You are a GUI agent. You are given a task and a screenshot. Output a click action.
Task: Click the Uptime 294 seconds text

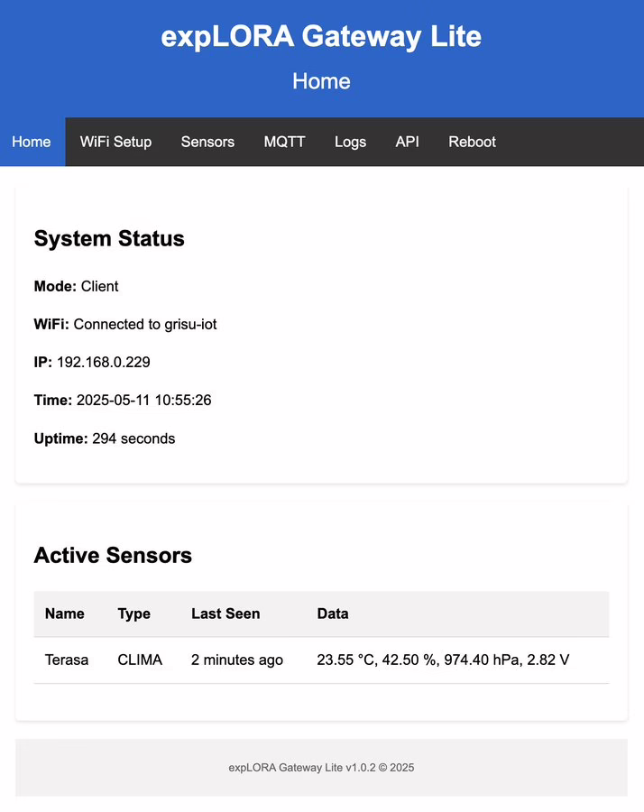click(105, 438)
